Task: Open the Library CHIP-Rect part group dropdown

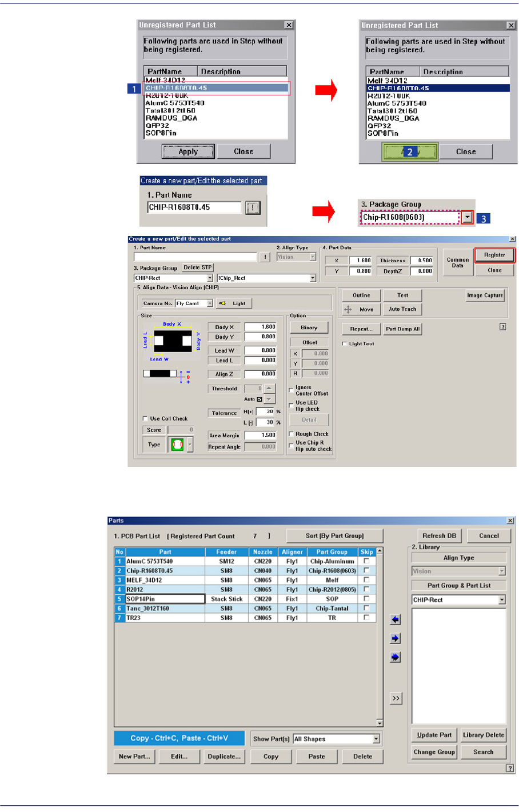Action: pos(502,600)
